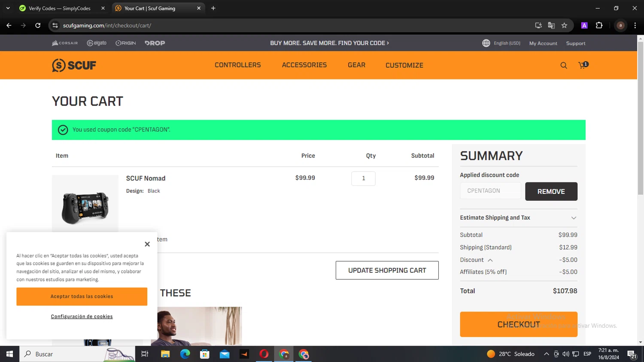Click the browser address bar URL
This screenshot has height=362, width=644.
tap(107, 25)
